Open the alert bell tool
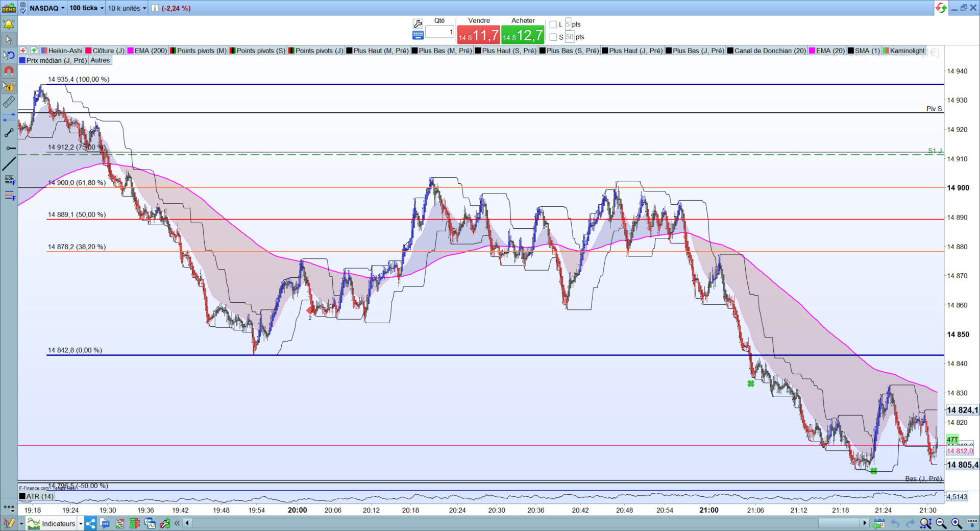Viewport: 980px width, 531px height. [9, 24]
